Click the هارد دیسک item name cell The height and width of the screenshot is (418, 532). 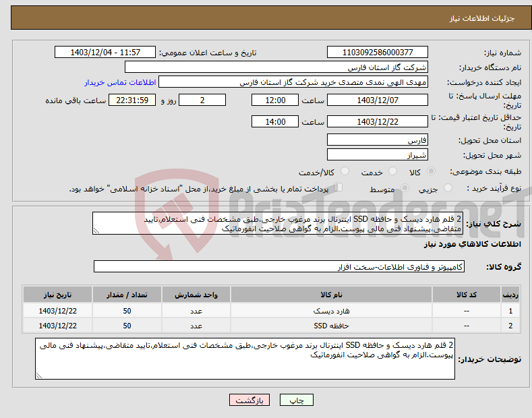click(331, 310)
